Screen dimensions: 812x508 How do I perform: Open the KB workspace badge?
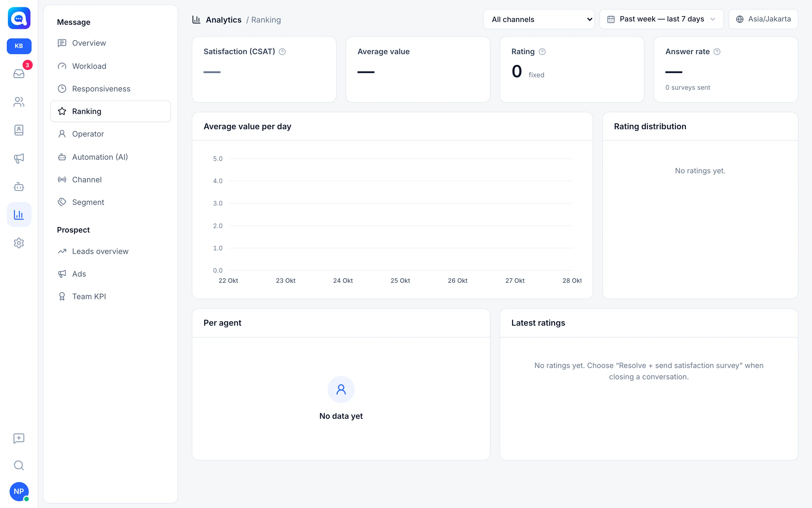pos(19,46)
